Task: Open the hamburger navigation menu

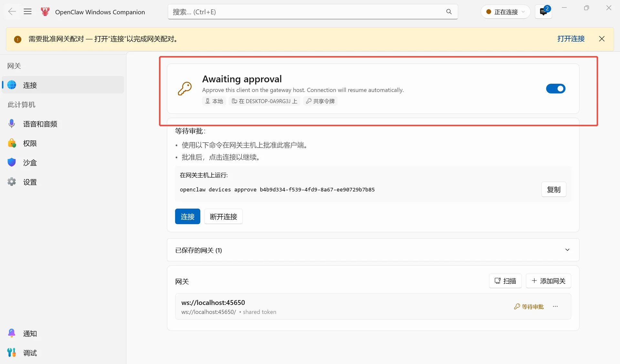Action: [28, 12]
